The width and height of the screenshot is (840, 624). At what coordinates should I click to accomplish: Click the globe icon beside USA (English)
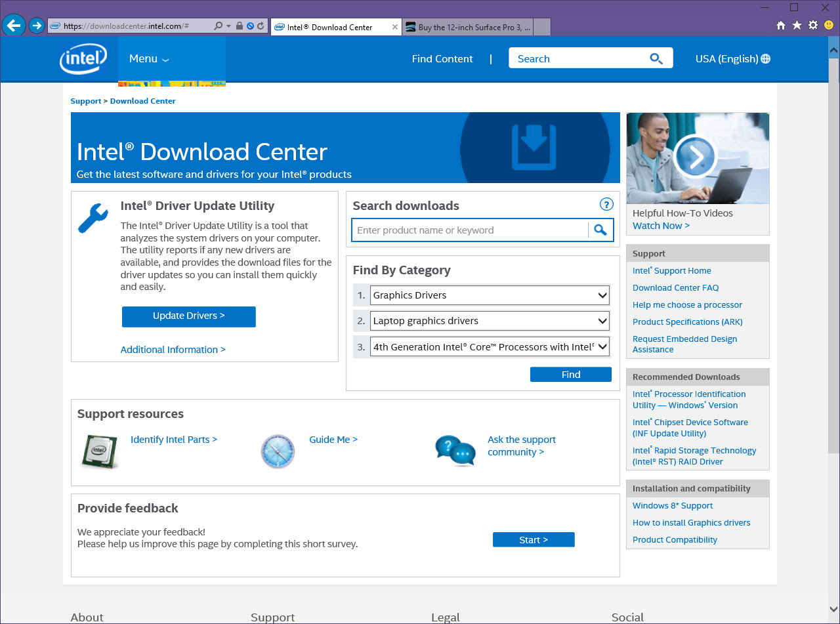coord(765,59)
